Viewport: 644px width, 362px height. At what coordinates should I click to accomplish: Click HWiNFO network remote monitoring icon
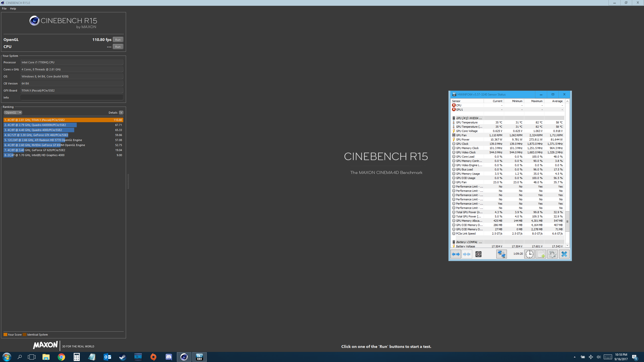tap(501, 254)
